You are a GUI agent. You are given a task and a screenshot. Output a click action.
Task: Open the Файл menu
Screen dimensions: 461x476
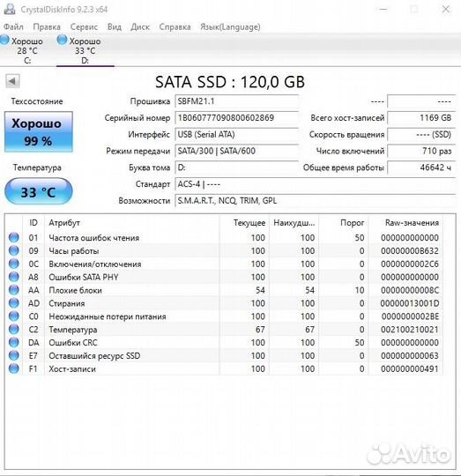point(13,27)
